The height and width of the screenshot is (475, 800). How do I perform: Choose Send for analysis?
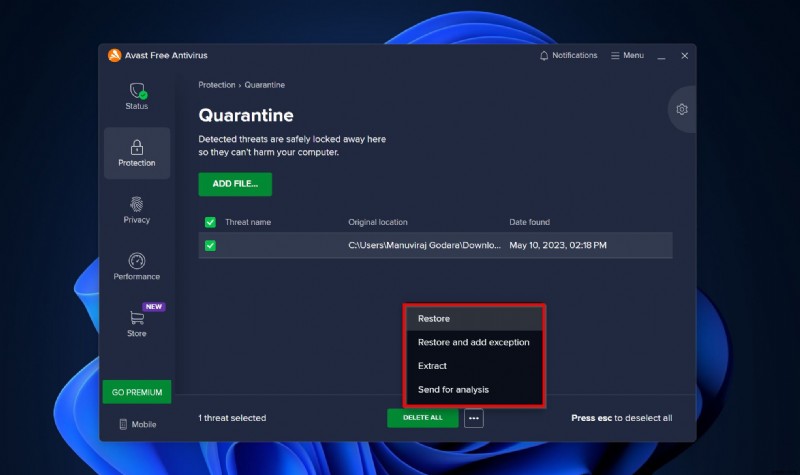click(474, 390)
